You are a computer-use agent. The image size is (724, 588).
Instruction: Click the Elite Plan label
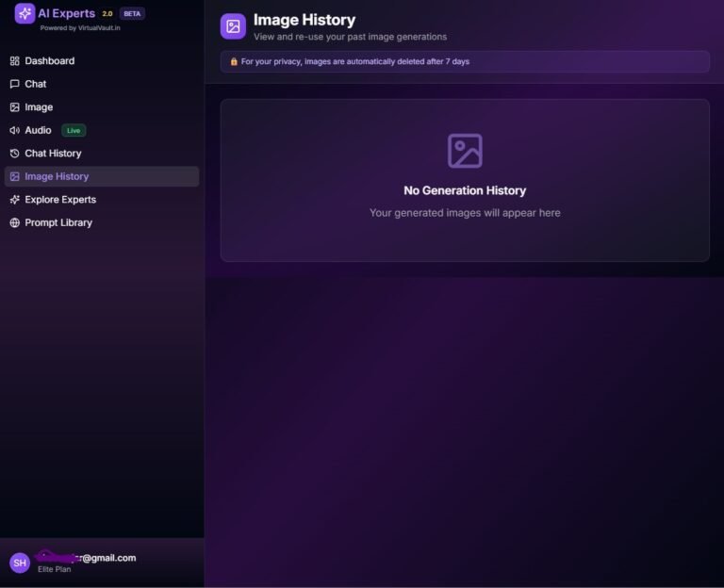55,570
